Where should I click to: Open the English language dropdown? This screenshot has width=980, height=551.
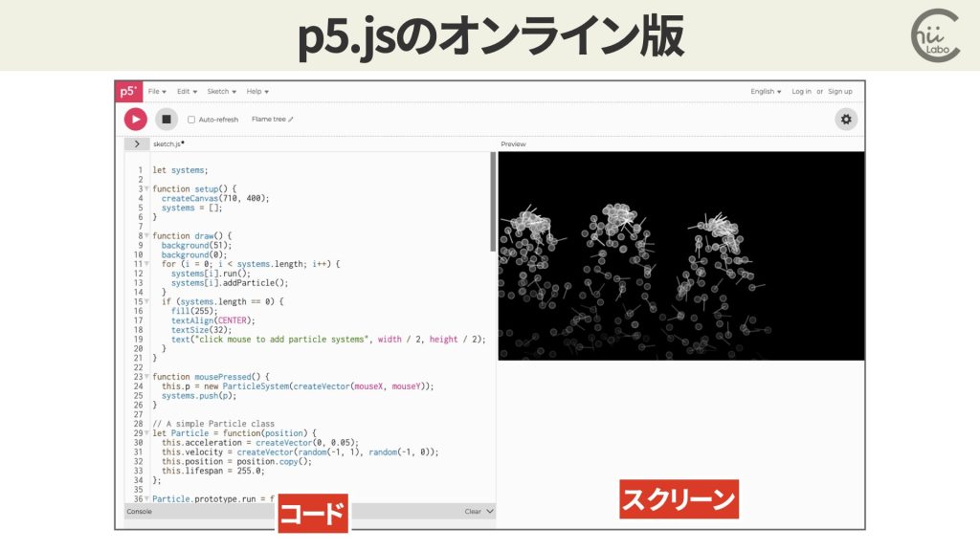(x=766, y=91)
